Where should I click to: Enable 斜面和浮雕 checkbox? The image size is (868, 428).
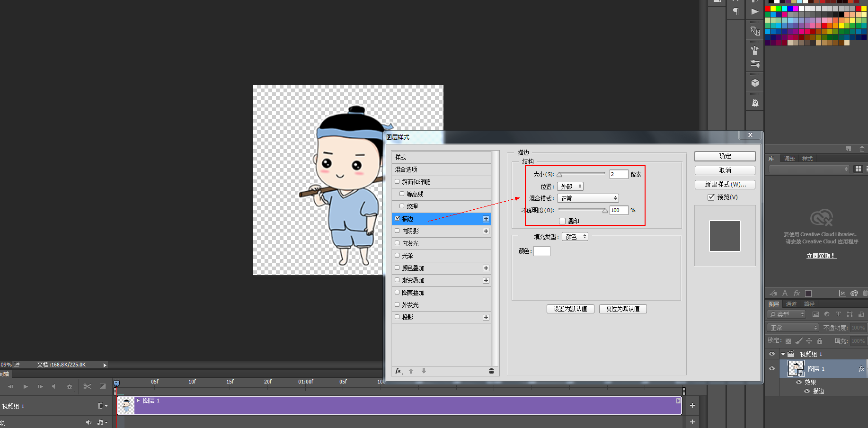pyautogui.click(x=397, y=181)
